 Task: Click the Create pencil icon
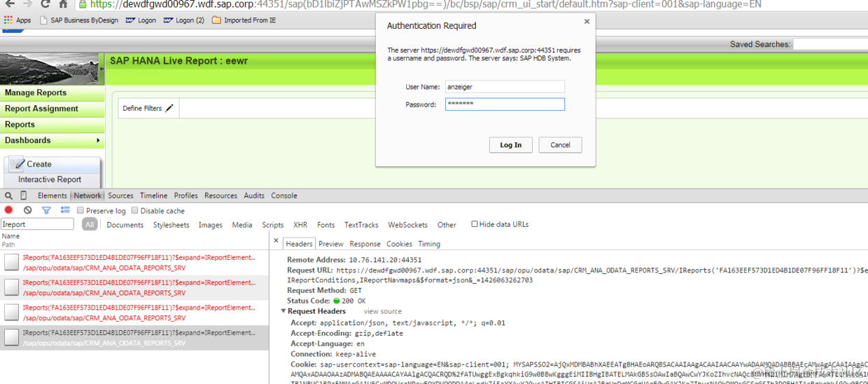pyautogui.click(x=17, y=165)
